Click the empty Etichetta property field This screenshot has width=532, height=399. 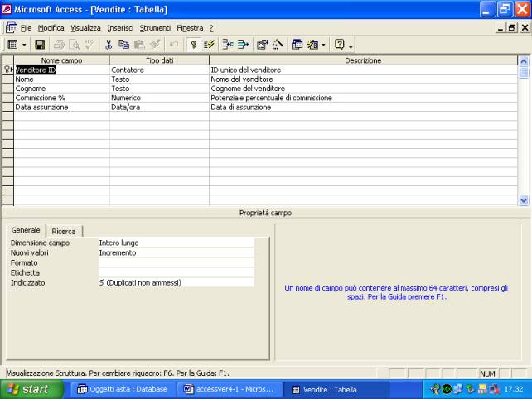(x=177, y=272)
